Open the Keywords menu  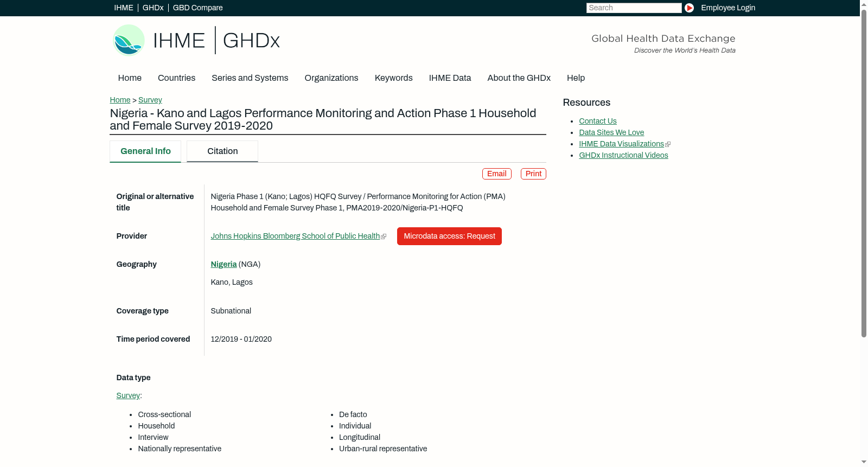pyautogui.click(x=393, y=78)
